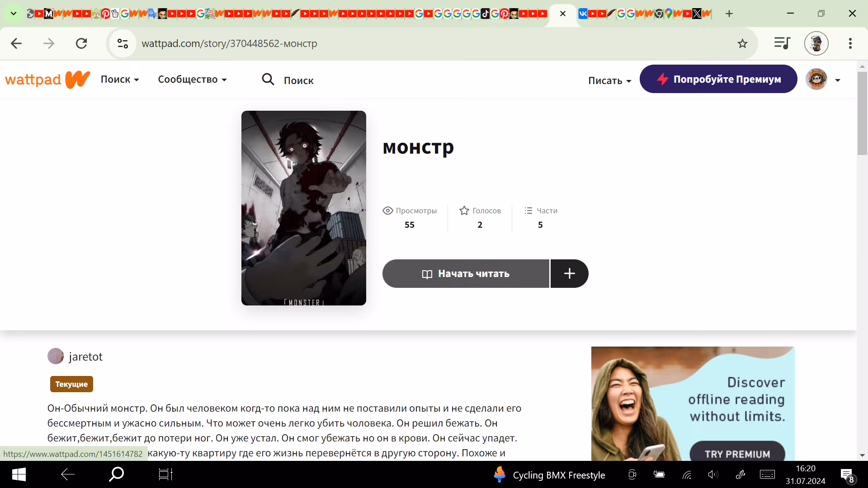Viewport: 868px width, 488px height.
Task: Switch to the VK tab
Action: click(583, 14)
